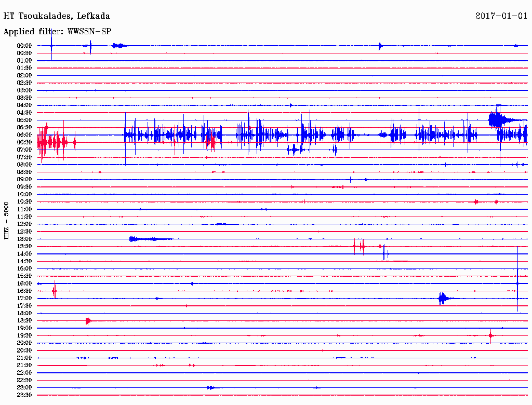Select the 11:30 time label
This screenshot has width=532, height=405.
24,217
